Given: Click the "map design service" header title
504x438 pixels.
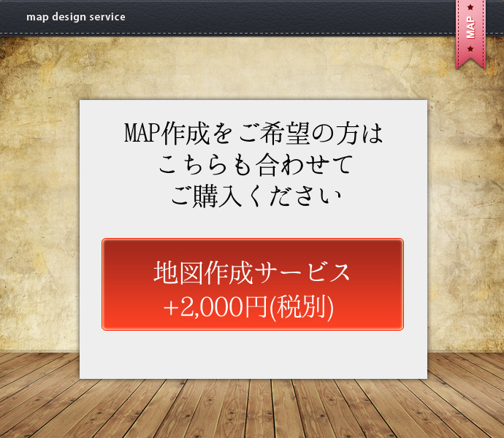Looking at the screenshot, I should pyautogui.click(x=75, y=17).
